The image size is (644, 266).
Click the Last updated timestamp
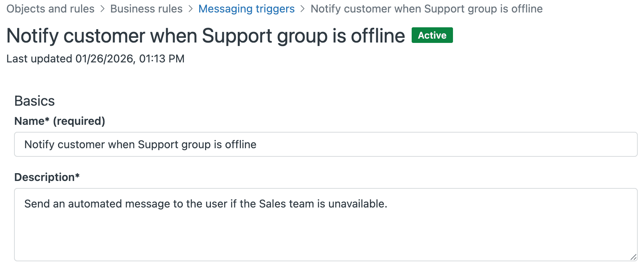[95, 59]
